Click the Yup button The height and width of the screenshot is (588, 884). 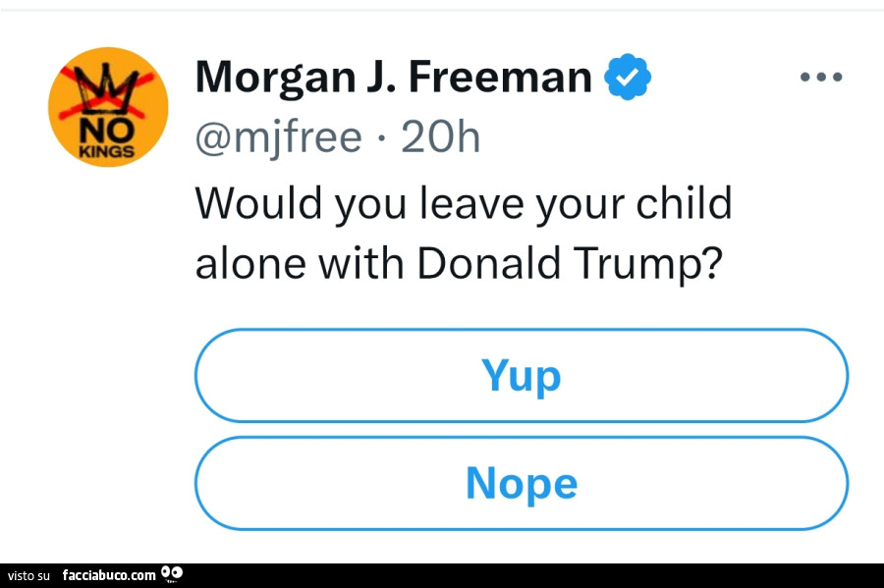pyautogui.click(x=521, y=375)
